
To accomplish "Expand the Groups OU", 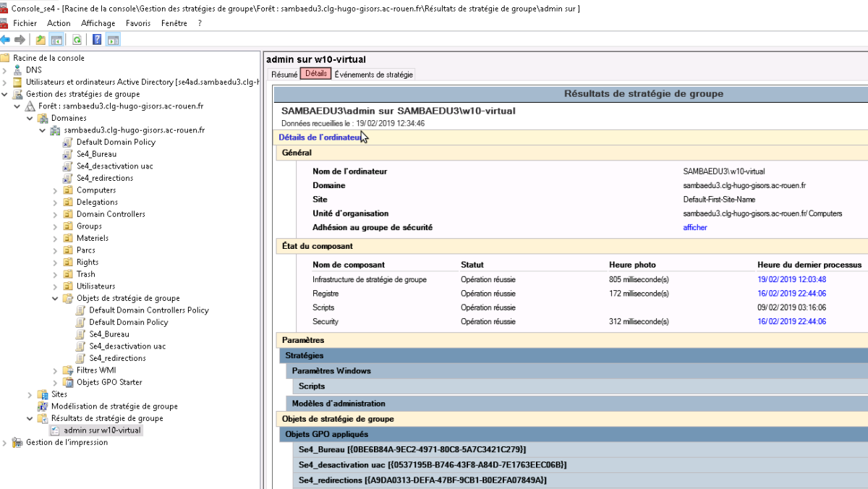I will pos(56,226).
